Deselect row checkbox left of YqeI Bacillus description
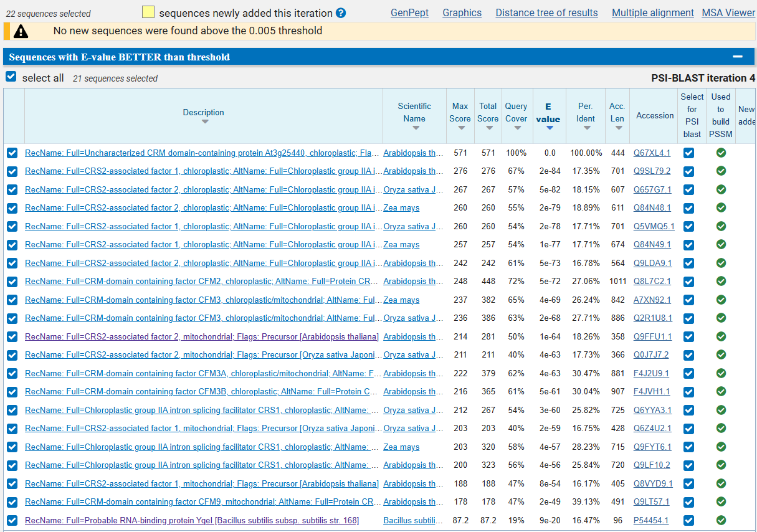This screenshot has width=757, height=532. [x=12, y=520]
